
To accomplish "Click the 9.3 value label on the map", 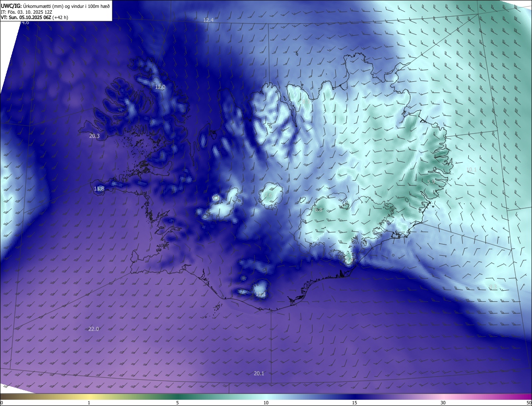I will pos(493,286).
